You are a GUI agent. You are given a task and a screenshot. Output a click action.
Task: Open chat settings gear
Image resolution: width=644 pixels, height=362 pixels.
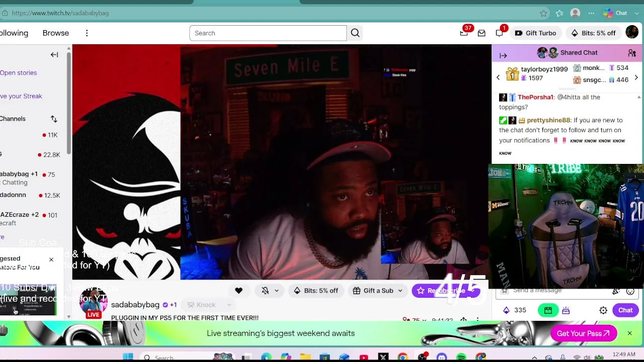[x=603, y=311]
